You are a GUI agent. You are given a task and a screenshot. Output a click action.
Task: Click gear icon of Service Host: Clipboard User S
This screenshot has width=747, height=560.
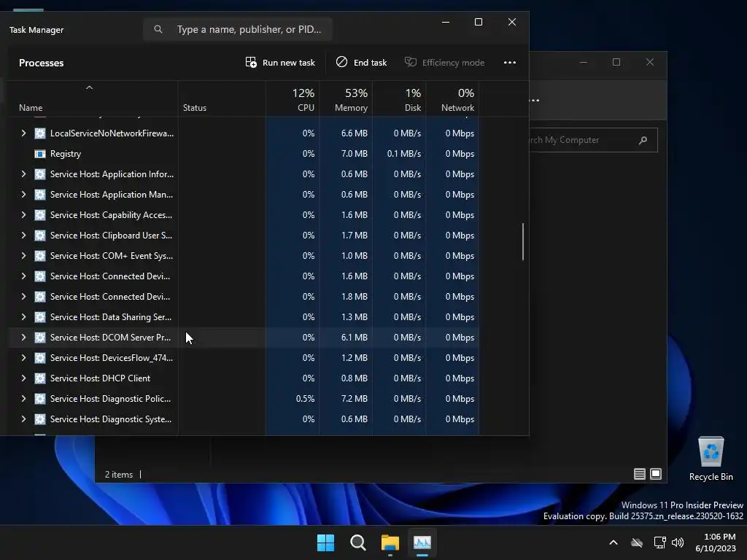(x=40, y=236)
